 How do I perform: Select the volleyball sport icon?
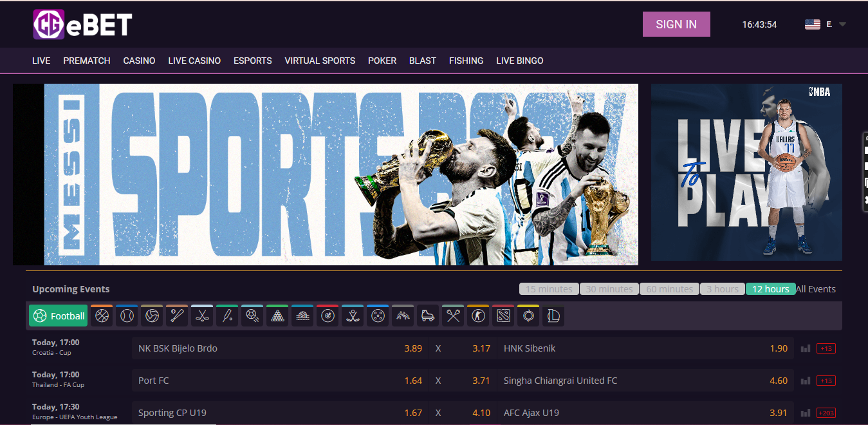tap(152, 316)
